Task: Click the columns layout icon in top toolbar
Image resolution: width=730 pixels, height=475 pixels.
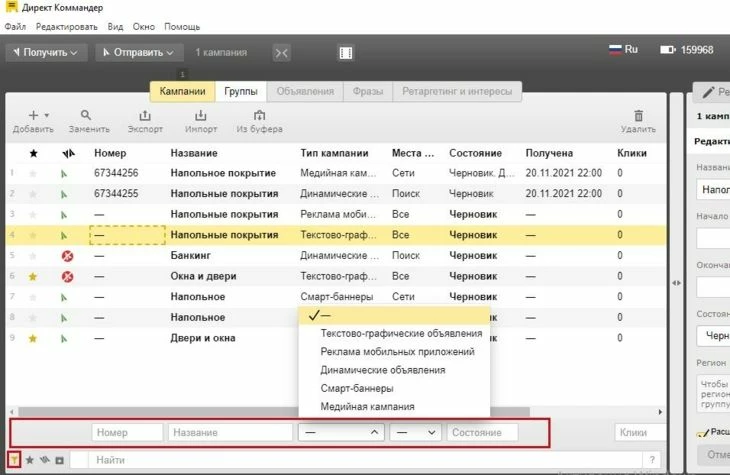Action: pyautogui.click(x=346, y=53)
